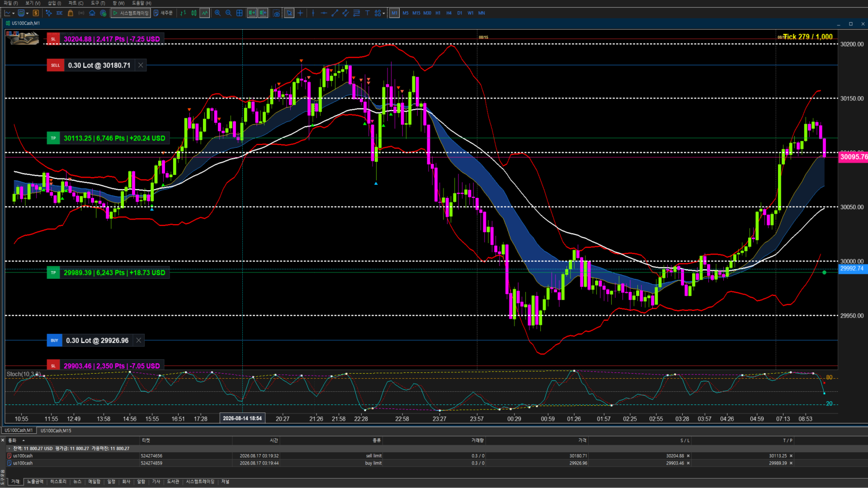Open 파일 (F) menu
The width and height of the screenshot is (868, 488).
coord(10,3)
